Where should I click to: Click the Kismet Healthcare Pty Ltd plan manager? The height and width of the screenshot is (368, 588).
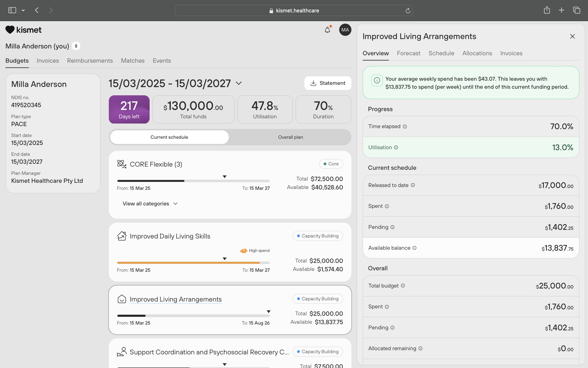(x=47, y=181)
